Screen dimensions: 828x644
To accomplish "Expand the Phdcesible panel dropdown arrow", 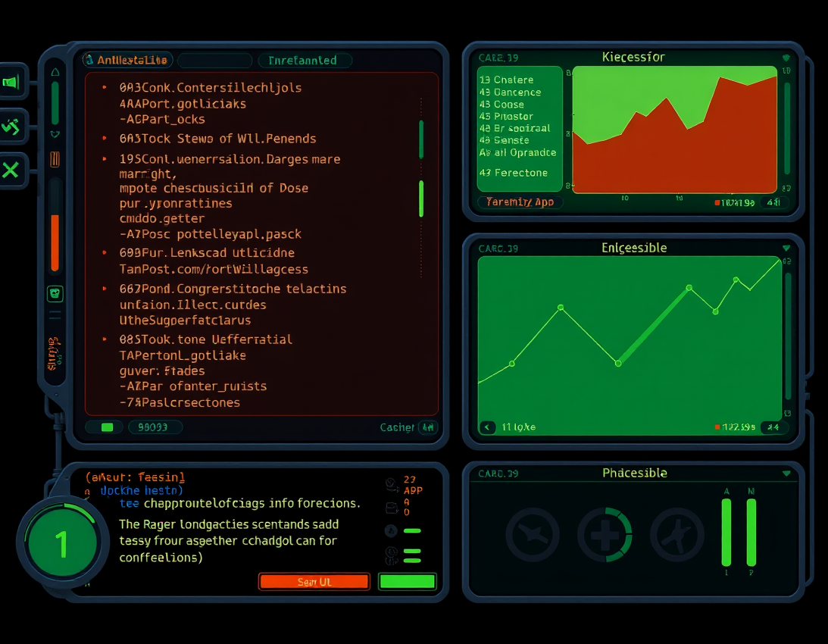I will tap(786, 474).
